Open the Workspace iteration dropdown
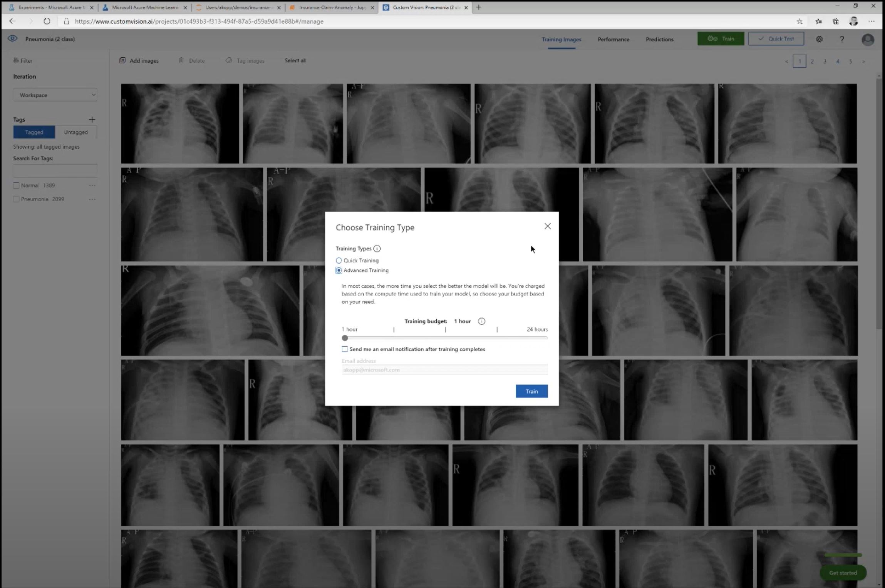The height and width of the screenshot is (588, 885). coord(55,95)
